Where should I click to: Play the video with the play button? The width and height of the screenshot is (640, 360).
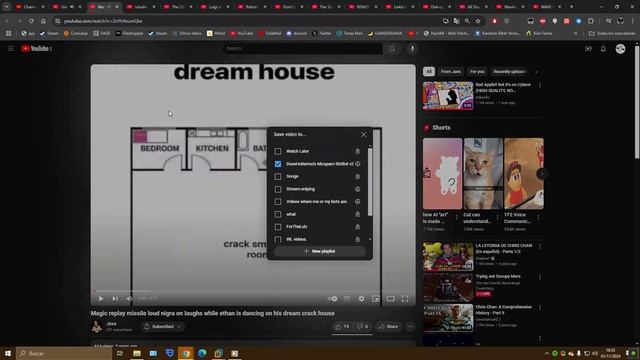101,299
